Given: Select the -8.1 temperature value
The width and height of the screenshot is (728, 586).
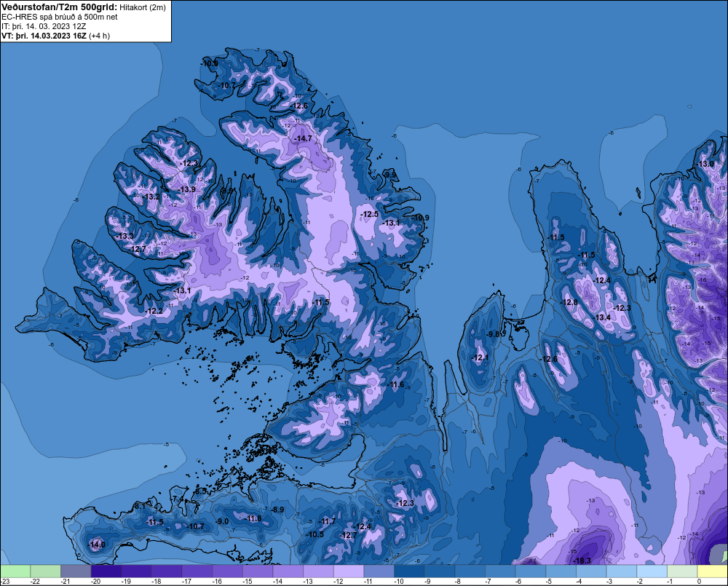Looking at the screenshot, I should click(x=140, y=506).
